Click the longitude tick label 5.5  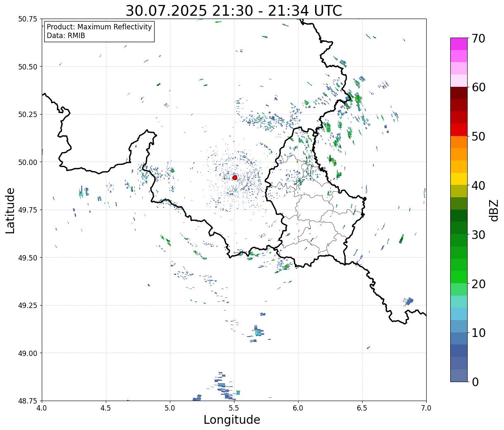tap(234, 408)
